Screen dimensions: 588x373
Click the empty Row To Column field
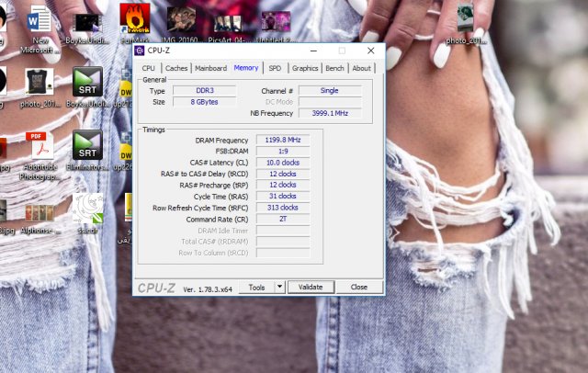coord(283,253)
